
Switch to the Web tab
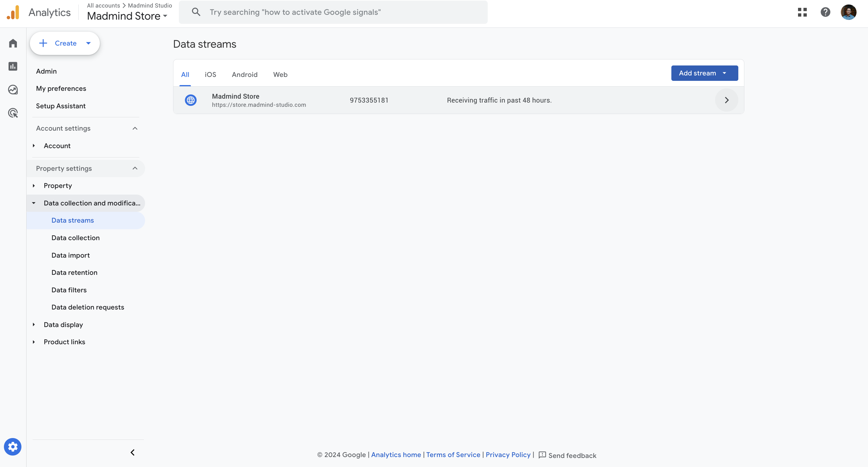[280, 75]
